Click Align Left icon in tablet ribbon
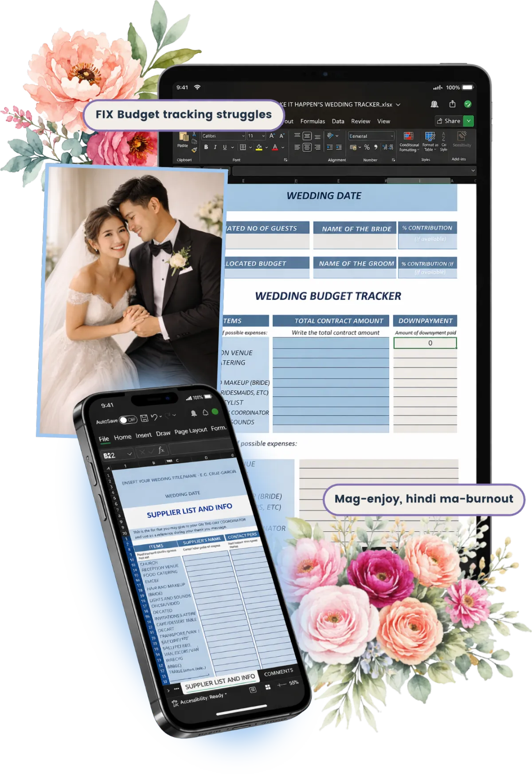 297,147
